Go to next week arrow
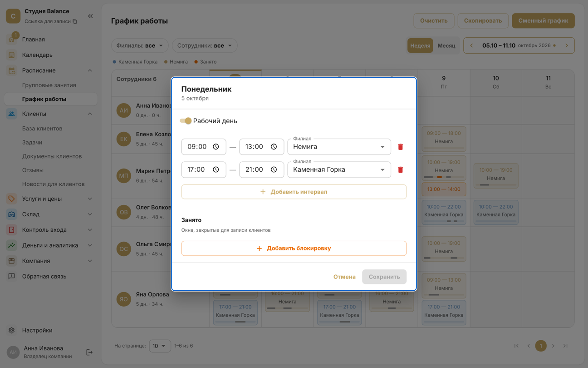Viewport: 588px width, 368px height. pos(567,45)
